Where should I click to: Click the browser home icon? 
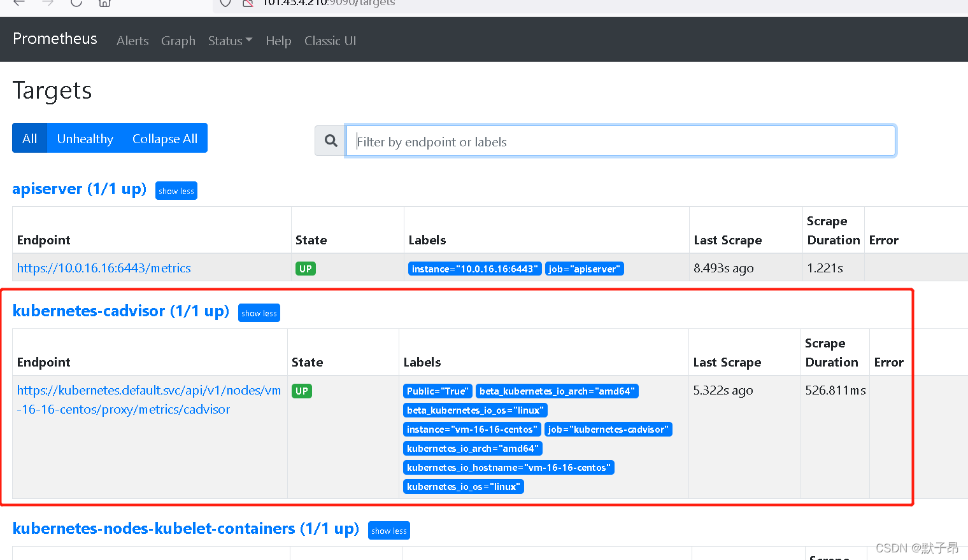tap(104, 3)
